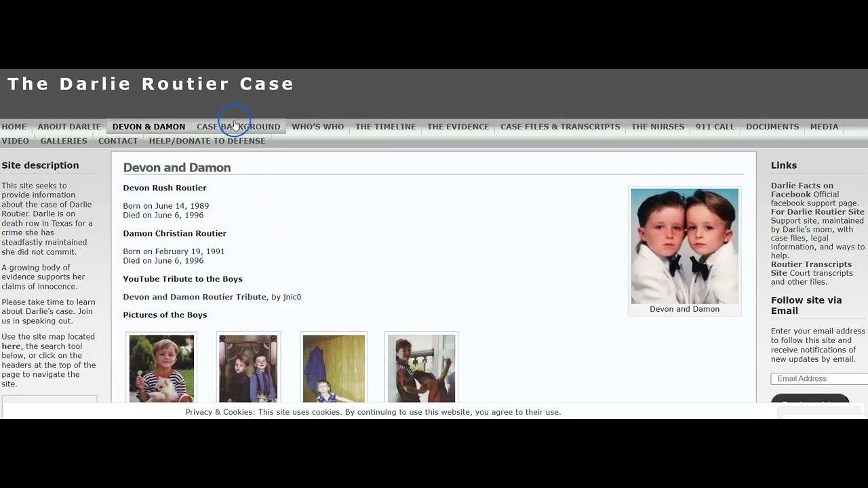The height and width of the screenshot is (488, 868).
Task: Open DOCUMENTS menu item
Action: point(772,127)
